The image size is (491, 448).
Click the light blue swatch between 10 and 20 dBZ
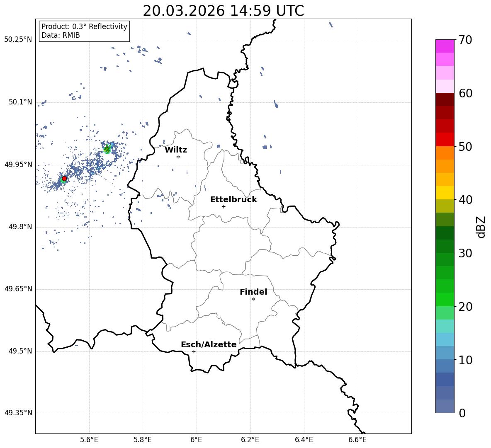pos(445,339)
